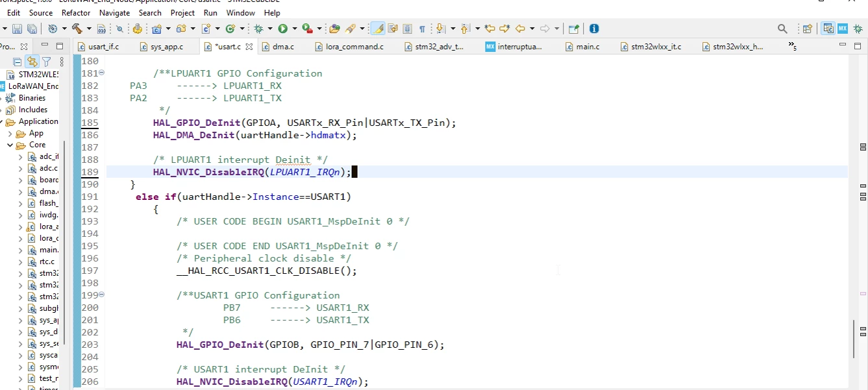Switch to the C/C++ perspective icon

828,29
